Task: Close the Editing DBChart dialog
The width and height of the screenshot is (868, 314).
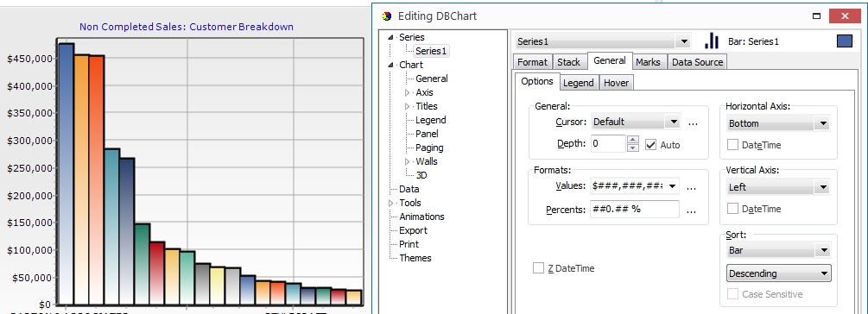Action: pyautogui.click(x=844, y=16)
